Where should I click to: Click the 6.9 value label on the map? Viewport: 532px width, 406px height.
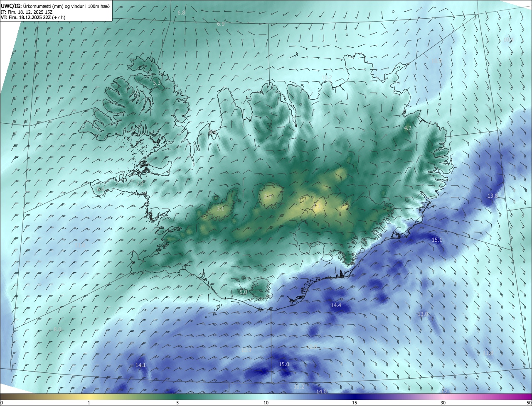[221, 24]
